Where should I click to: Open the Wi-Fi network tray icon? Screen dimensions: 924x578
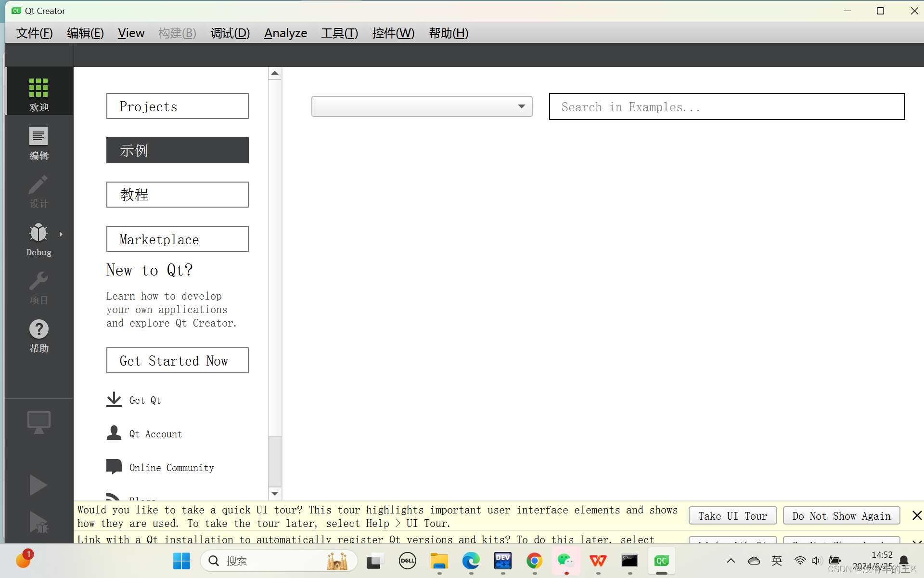coord(800,561)
